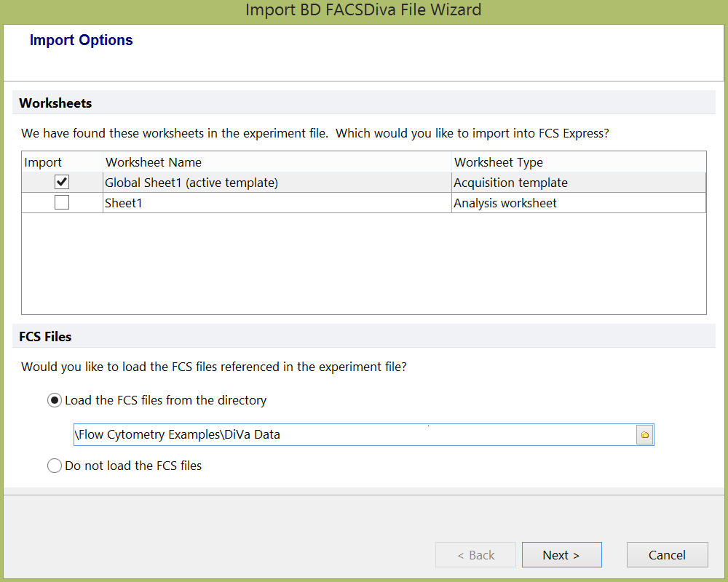
Task: Choose 'Do not load the FCS files' option
Action: click(x=55, y=466)
